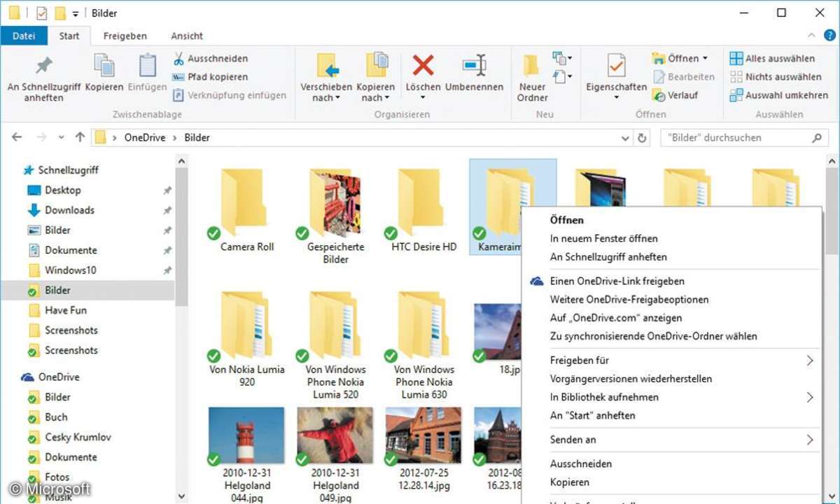Select Cesky Krumlov under OneDrive
The image size is (840, 504).
tap(78, 437)
